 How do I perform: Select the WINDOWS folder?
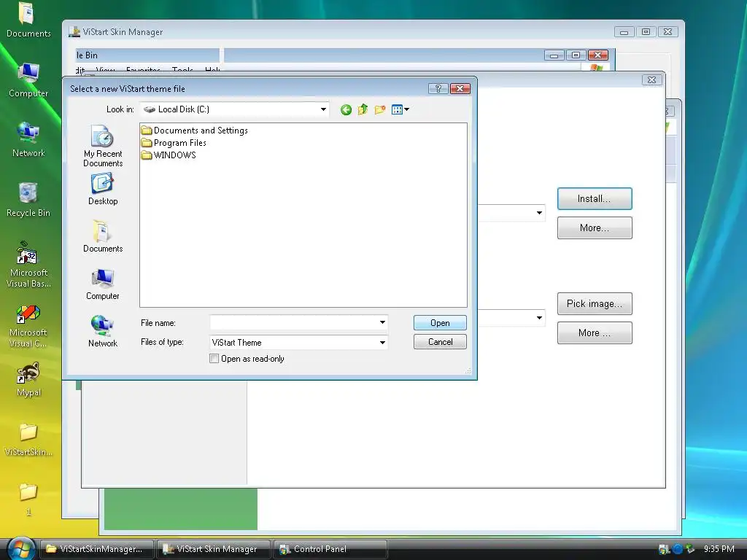coord(169,155)
